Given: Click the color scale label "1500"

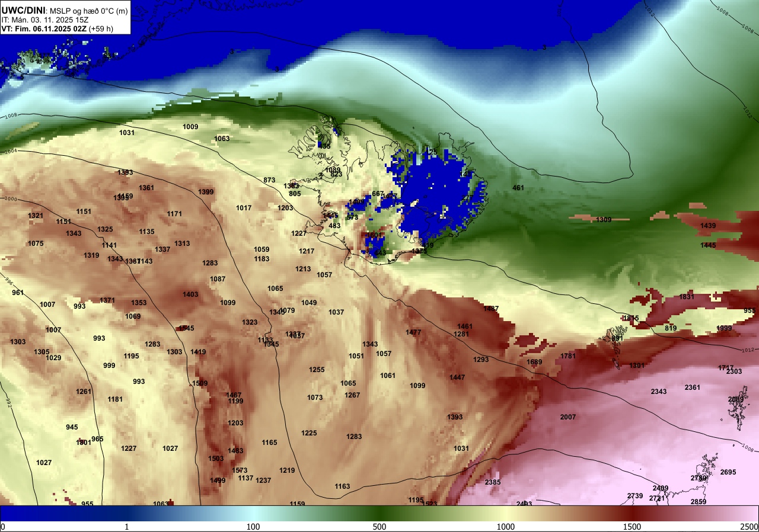Looking at the screenshot, I should coord(632,527).
